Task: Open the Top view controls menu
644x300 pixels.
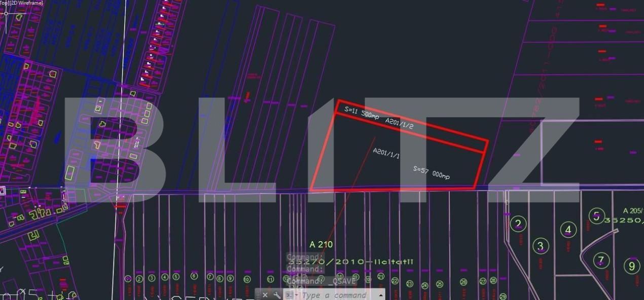Action: point(4,3)
